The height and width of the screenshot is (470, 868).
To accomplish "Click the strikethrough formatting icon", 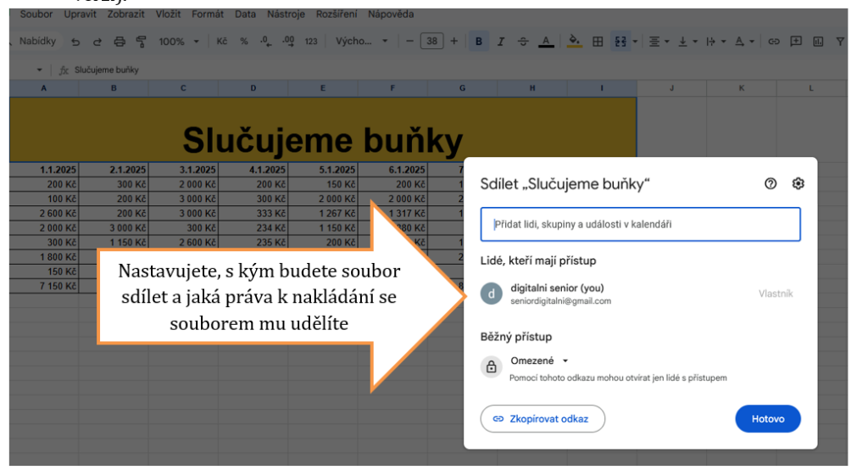I will [523, 42].
